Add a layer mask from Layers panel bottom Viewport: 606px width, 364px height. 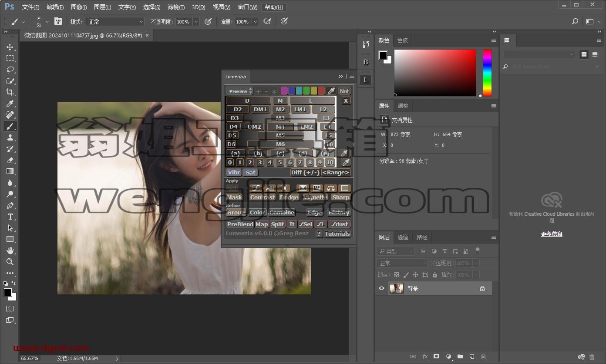tap(436, 357)
